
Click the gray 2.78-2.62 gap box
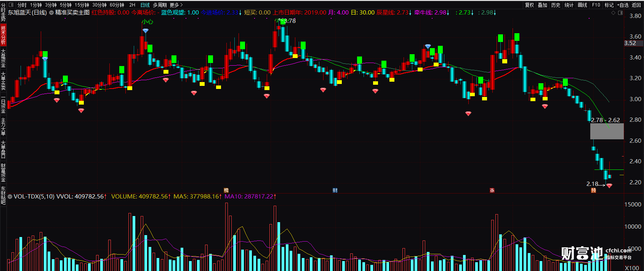tap(607, 131)
